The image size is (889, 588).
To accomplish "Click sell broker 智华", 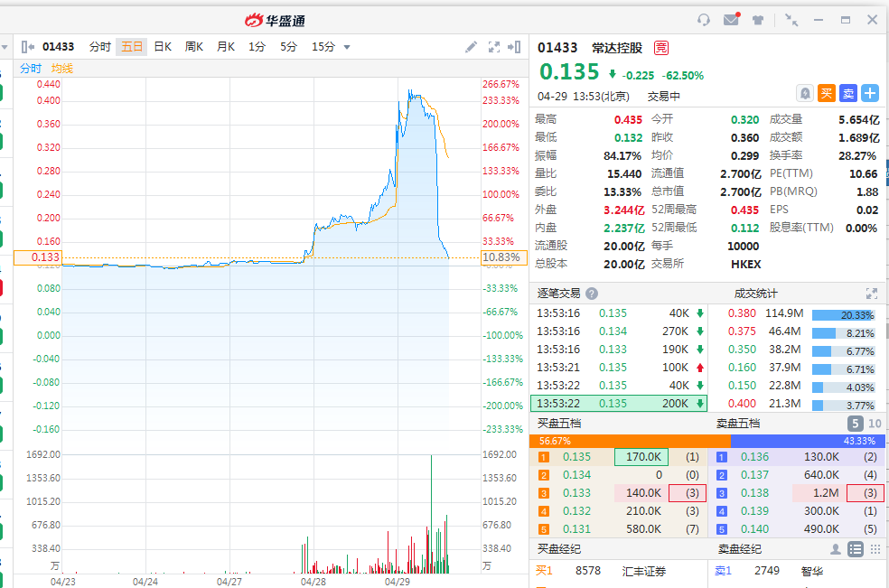I will click(812, 571).
